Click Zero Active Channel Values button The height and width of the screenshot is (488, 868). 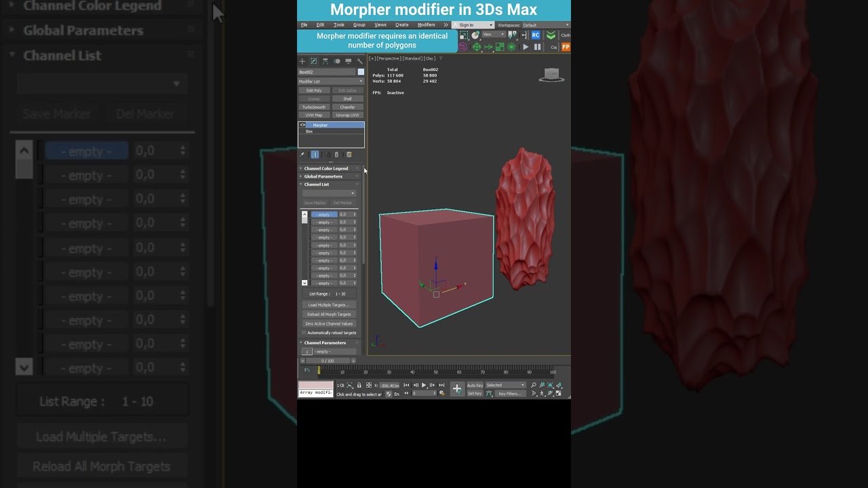click(329, 324)
